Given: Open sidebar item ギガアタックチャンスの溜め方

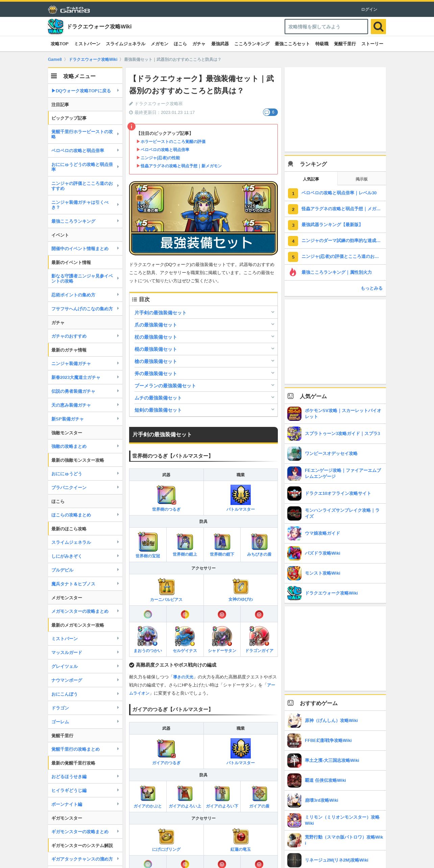Looking at the screenshot, I should pyautogui.click(x=85, y=859).
